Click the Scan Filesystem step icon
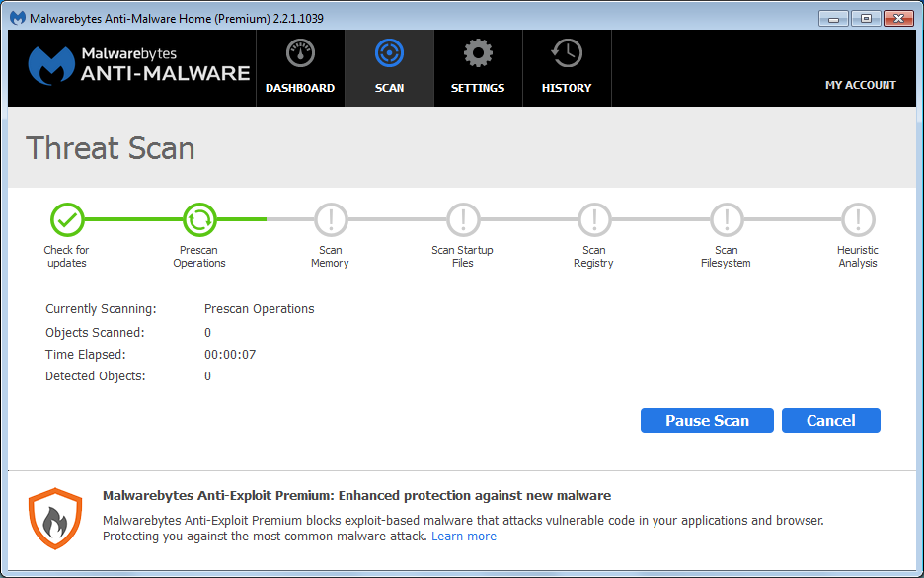Screen dimensions: 924x578 tap(727, 220)
